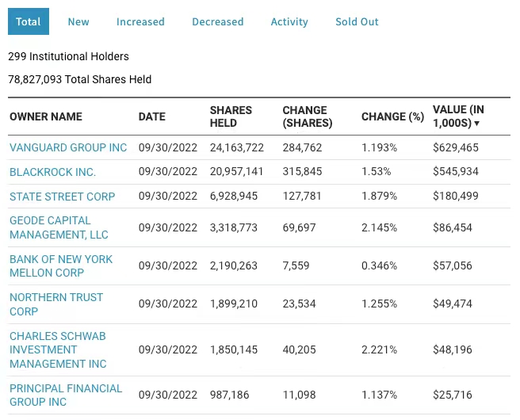520x420 pixels.
Task: Click State Street Corp owner link
Action: tap(62, 197)
